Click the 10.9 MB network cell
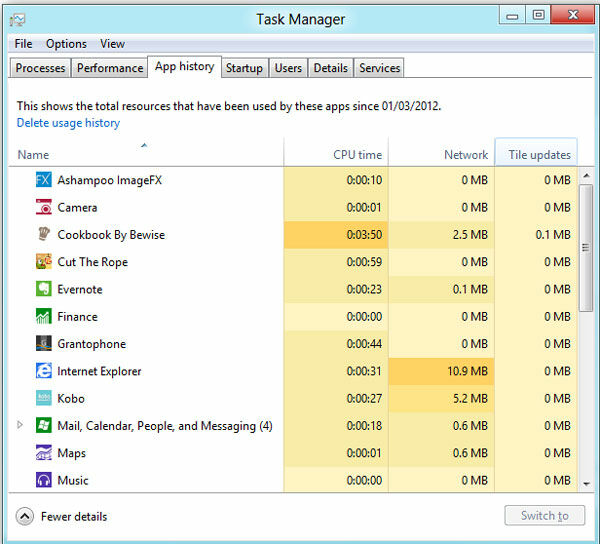Image resolution: width=600 pixels, height=544 pixels. tap(441, 371)
